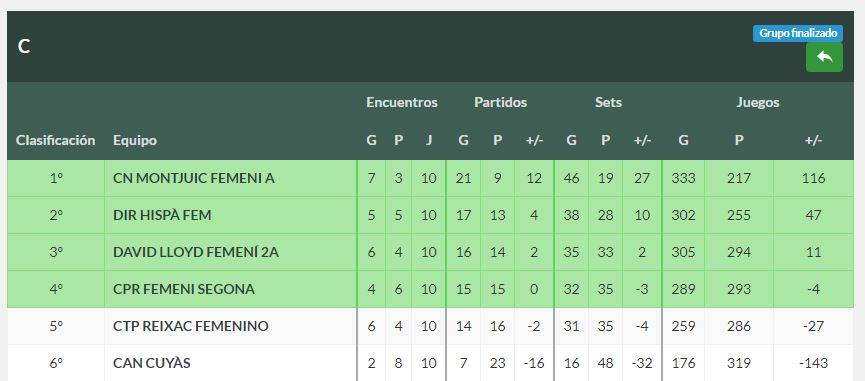Select team CN MONTJUIC FEMENI A
This screenshot has width=865, height=381.
pos(194,178)
